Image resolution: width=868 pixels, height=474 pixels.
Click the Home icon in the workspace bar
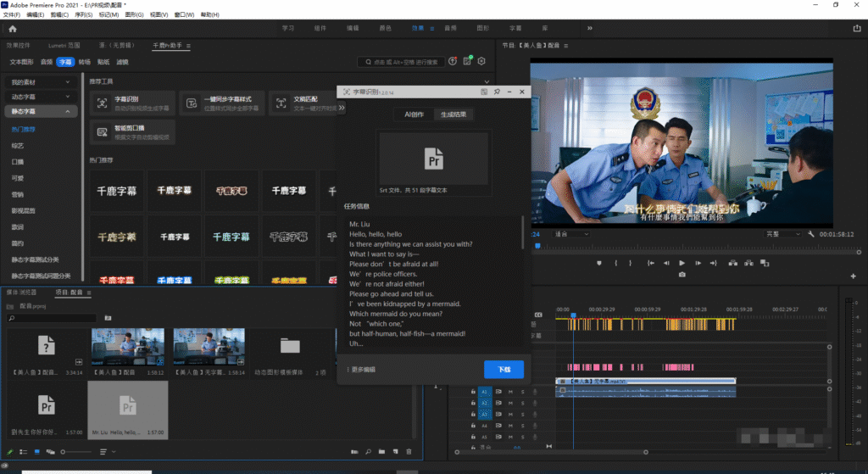pos(12,28)
